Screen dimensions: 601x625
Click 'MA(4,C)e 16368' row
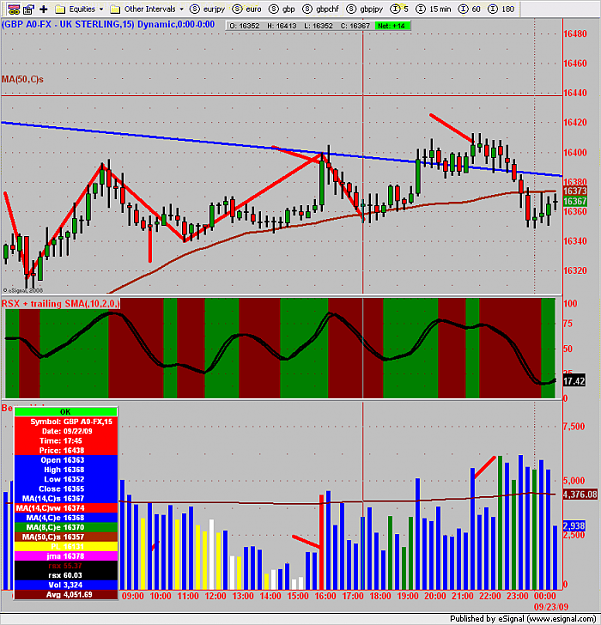66,517
